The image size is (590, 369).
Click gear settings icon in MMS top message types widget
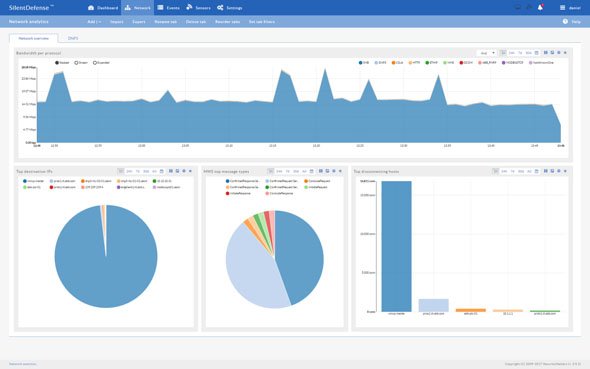[x=334, y=171]
